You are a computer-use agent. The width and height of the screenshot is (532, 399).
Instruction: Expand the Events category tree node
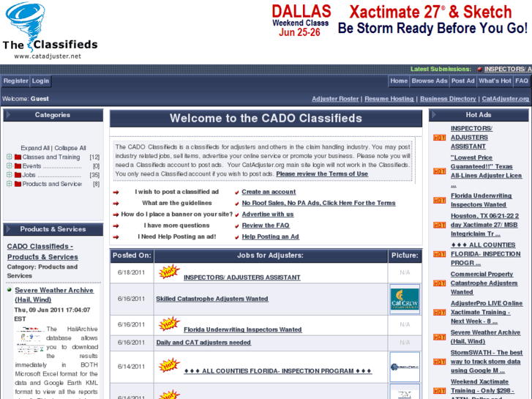coord(10,165)
